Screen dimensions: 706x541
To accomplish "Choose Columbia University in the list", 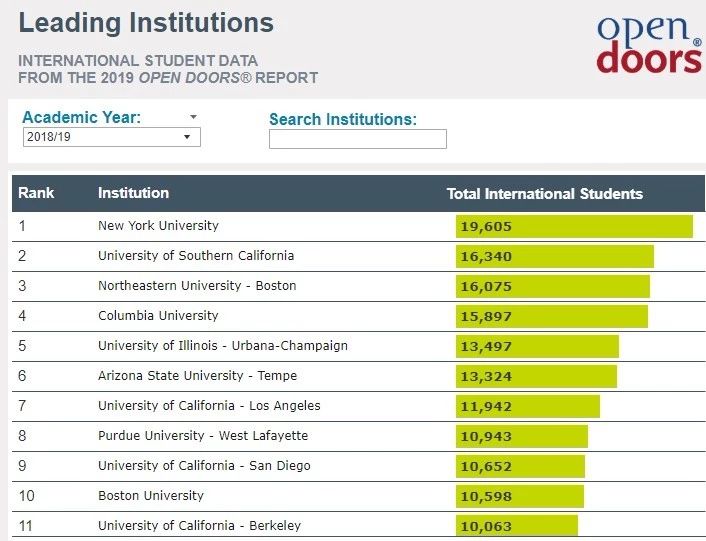I will pos(158,316).
